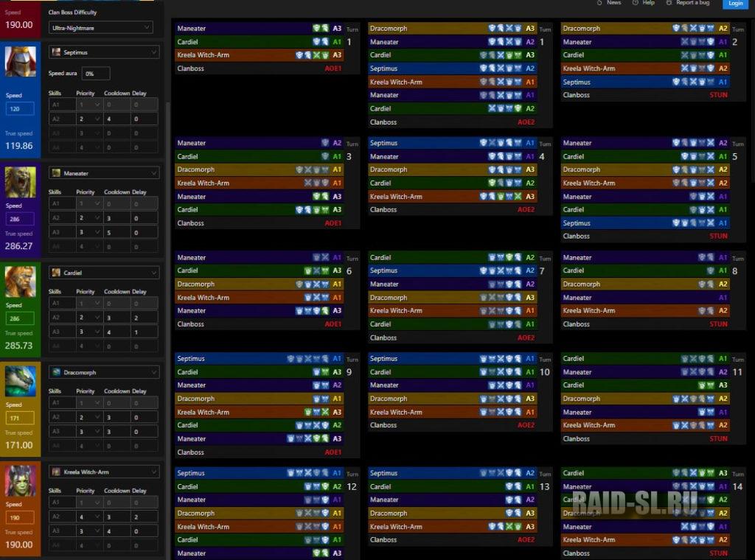Open the News page link

[613, 3]
